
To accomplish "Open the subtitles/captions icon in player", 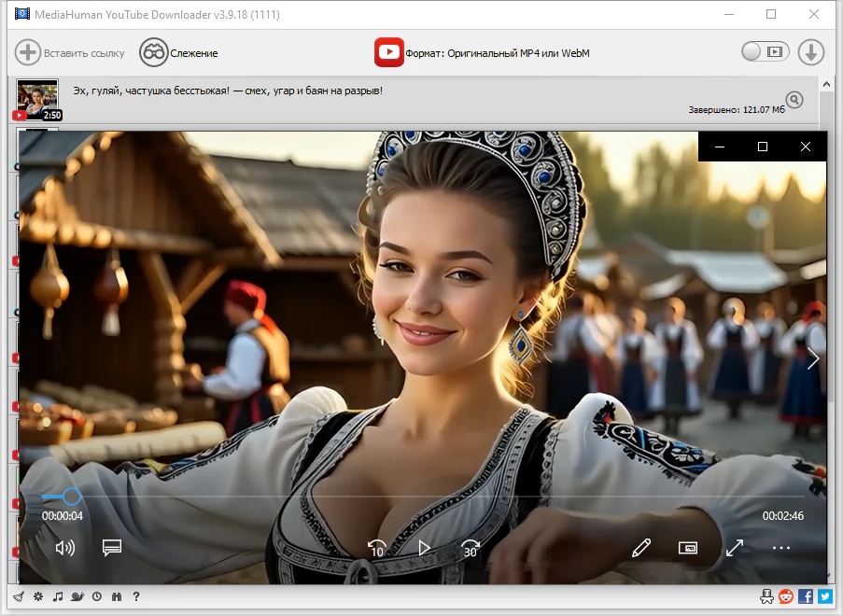I will click(x=112, y=548).
